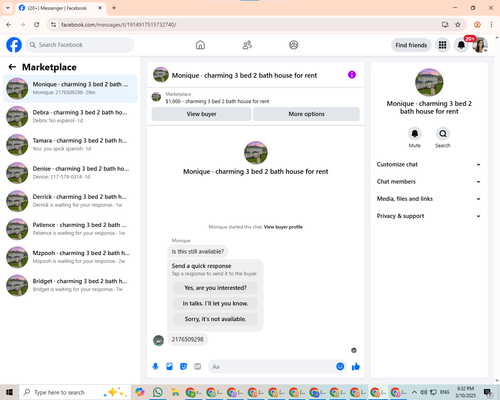Expand Privacy & support section
Screen dimensions: 500x400
(x=429, y=216)
